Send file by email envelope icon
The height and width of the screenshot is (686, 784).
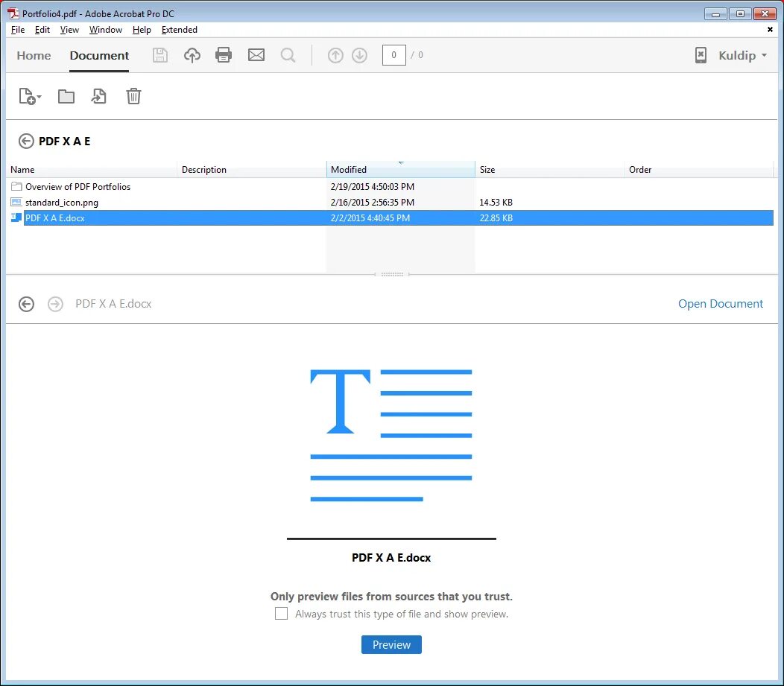pyautogui.click(x=256, y=55)
